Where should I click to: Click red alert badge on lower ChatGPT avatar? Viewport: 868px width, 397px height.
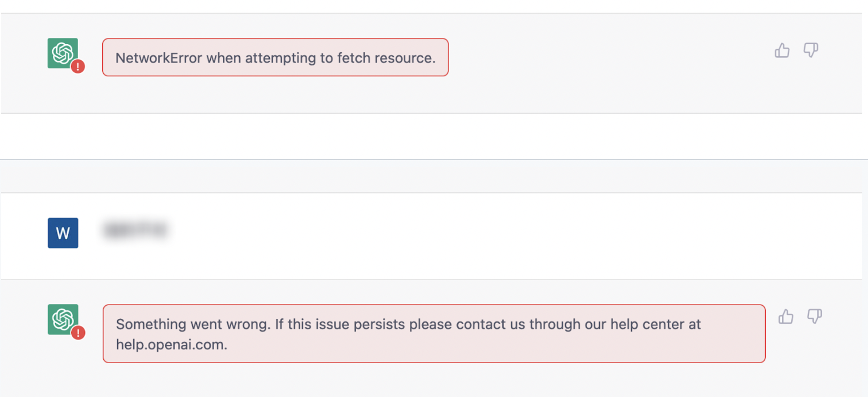pyautogui.click(x=78, y=333)
